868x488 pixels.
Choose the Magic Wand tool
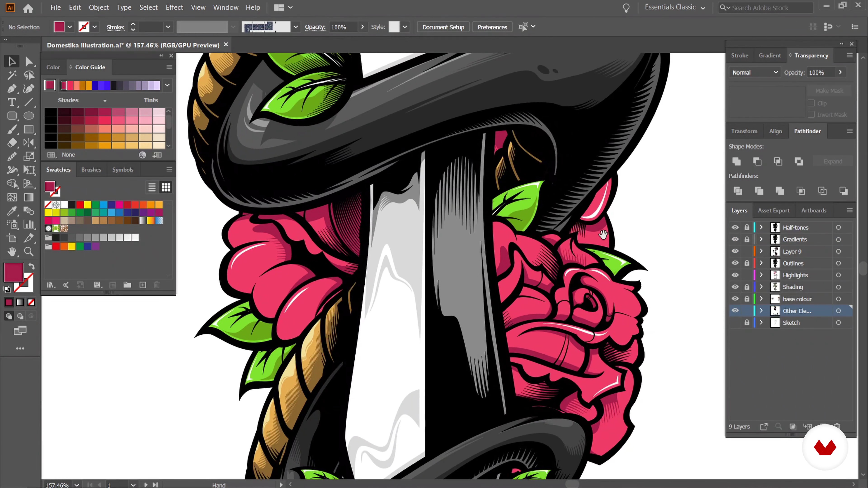coord(12,75)
